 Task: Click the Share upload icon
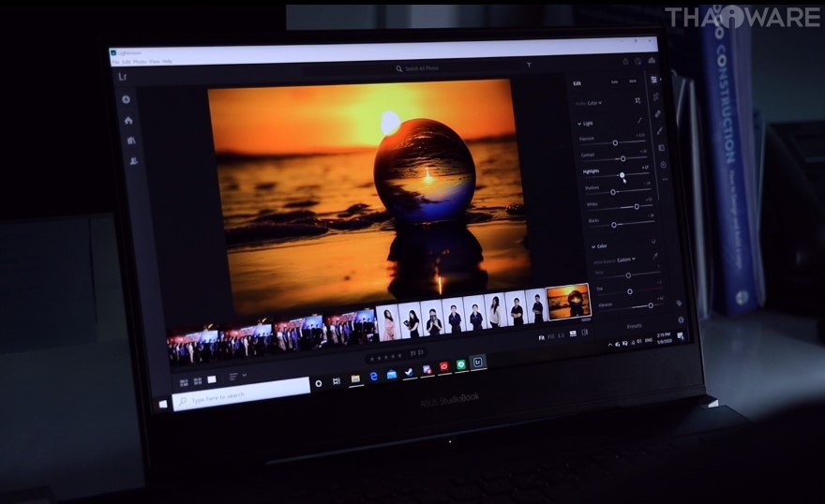click(x=625, y=62)
